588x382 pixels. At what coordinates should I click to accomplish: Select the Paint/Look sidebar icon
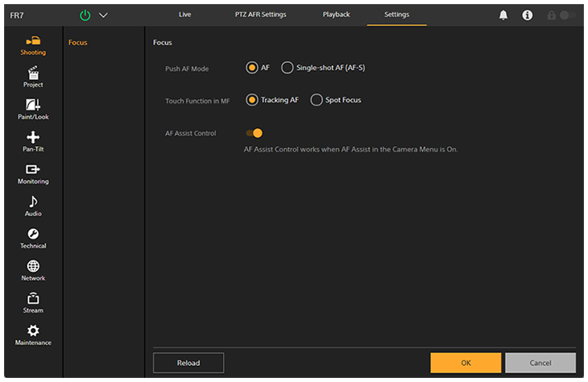[33, 110]
